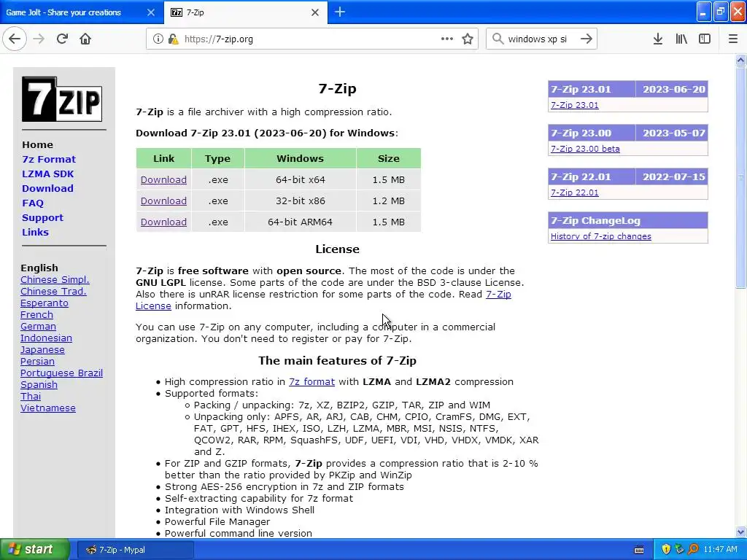Viewport: 747px width, 560px height.
Task: Open the Home sidebar menu item
Action: coord(38,145)
